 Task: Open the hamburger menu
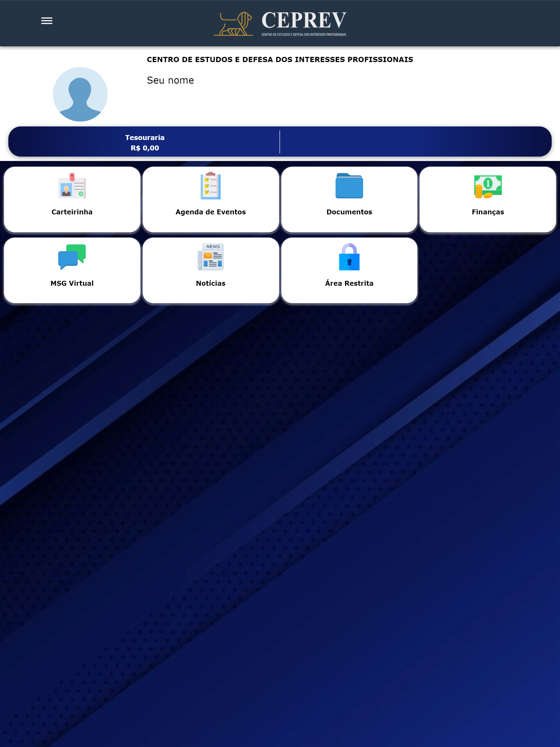pyautogui.click(x=46, y=21)
